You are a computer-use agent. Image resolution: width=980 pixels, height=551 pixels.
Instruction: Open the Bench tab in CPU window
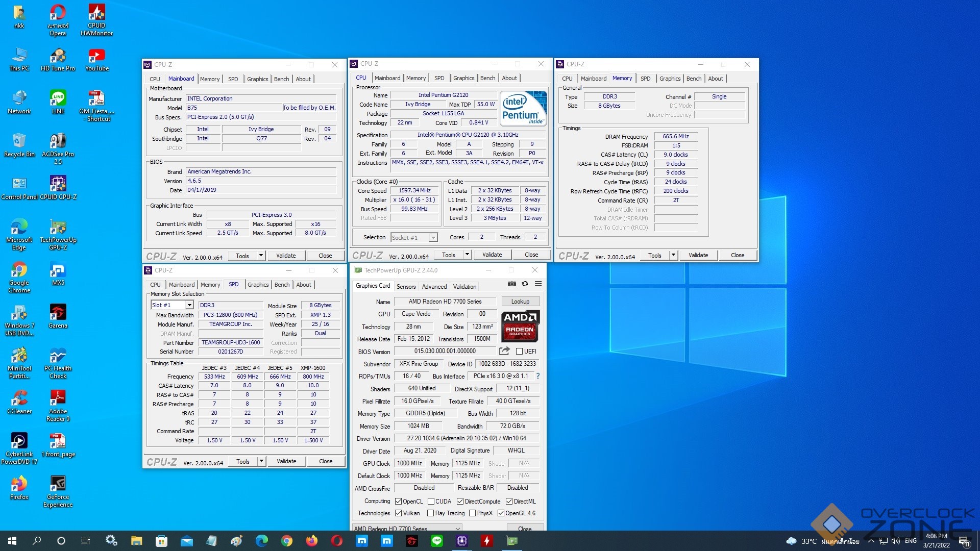tap(487, 78)
